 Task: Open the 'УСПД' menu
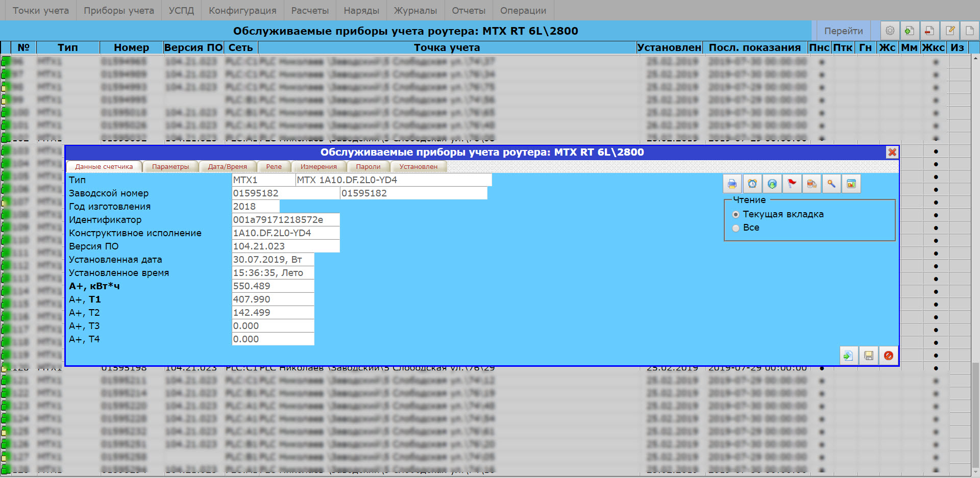pyautogui.click(x=181, y=10)
